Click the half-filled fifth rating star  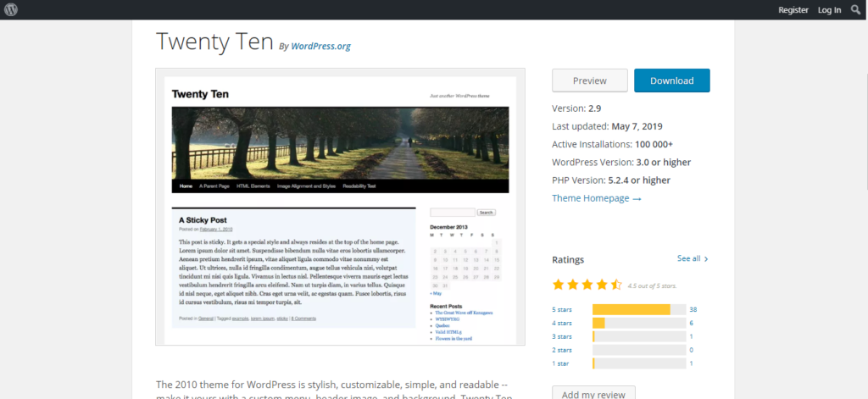click(x=616, y=285)
